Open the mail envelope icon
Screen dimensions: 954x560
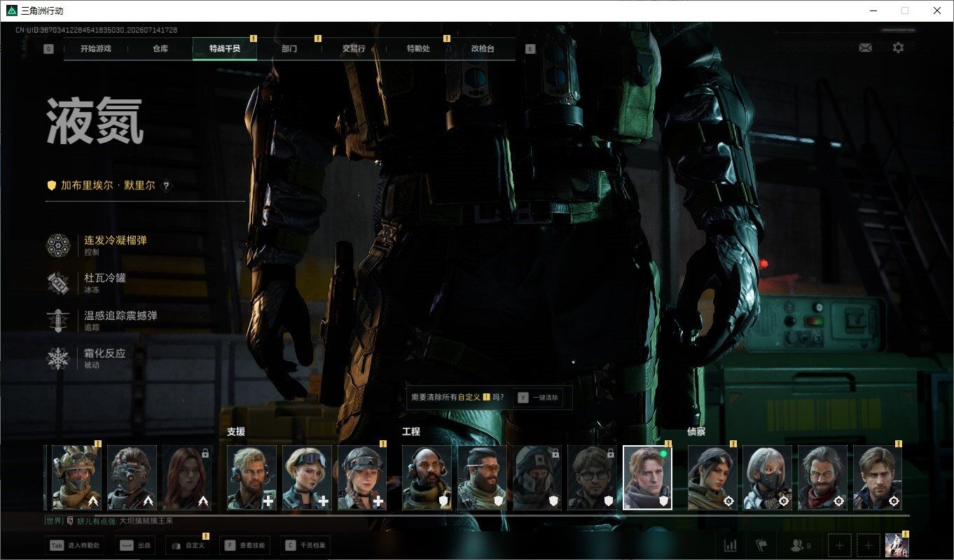(866, 48)
